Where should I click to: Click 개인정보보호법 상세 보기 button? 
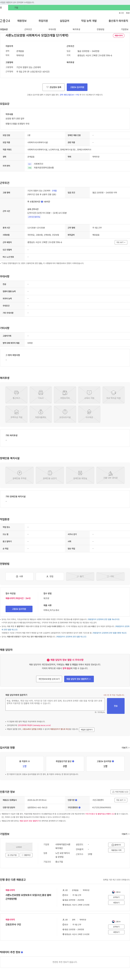point(49,679)
